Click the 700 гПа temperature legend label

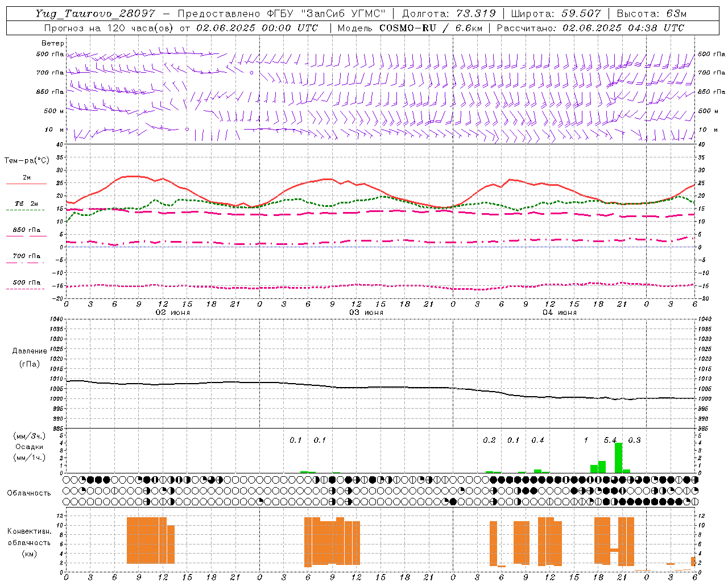coord(27,256)
